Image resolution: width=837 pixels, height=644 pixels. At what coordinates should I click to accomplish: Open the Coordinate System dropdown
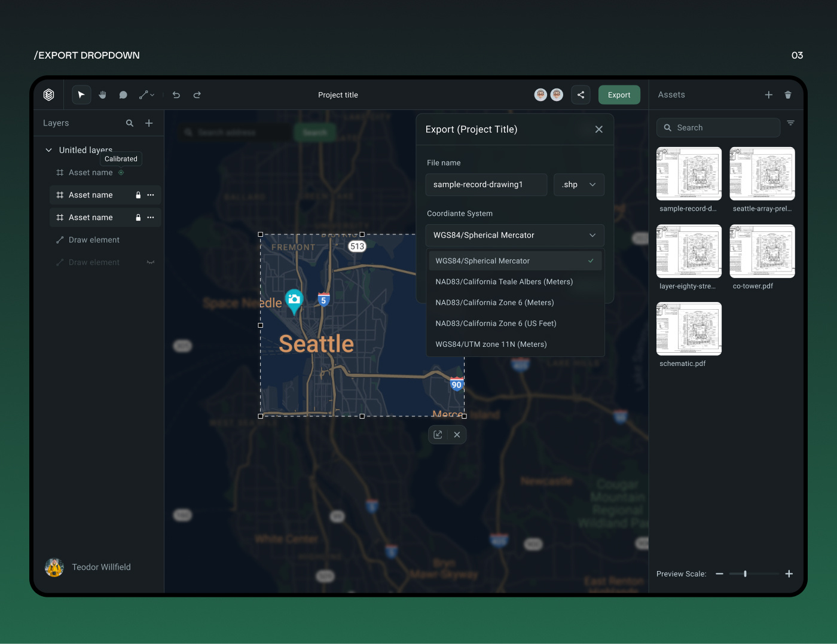tap(514, 235)
